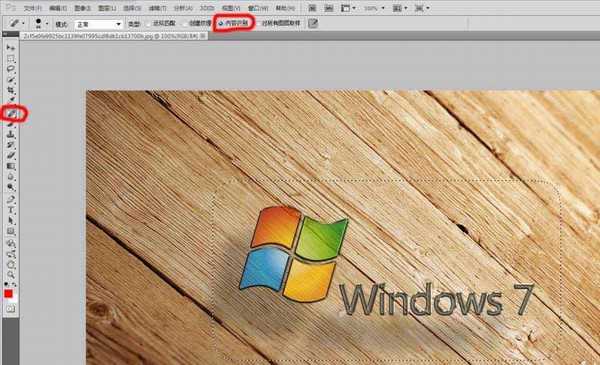
Task: Tick the 对所有图层取样 sample all layers checkbox
Action: 280,23
